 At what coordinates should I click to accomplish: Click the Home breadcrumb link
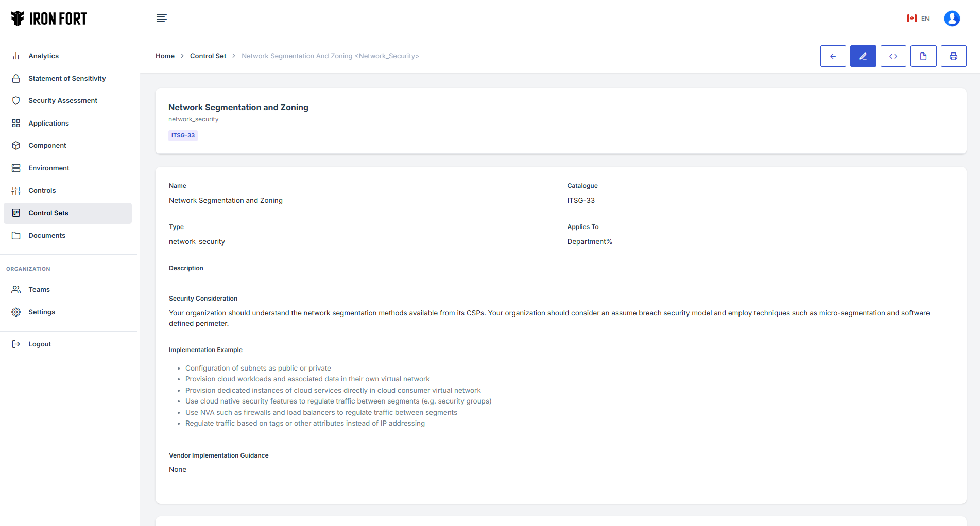click(165, 56)
